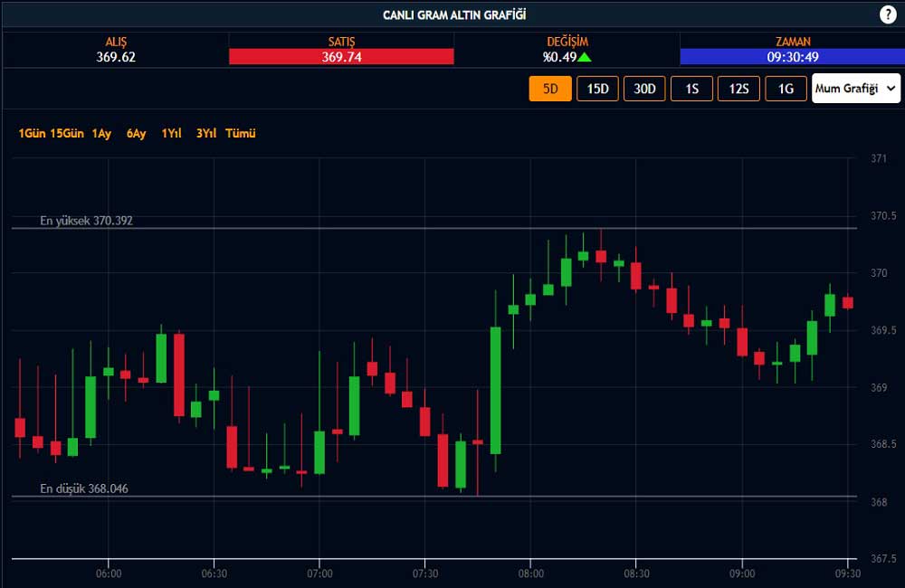Click the En düşük 368.046 label
Image resolution: width=905 pixels, height=588 pixels.
click(84, 488)
